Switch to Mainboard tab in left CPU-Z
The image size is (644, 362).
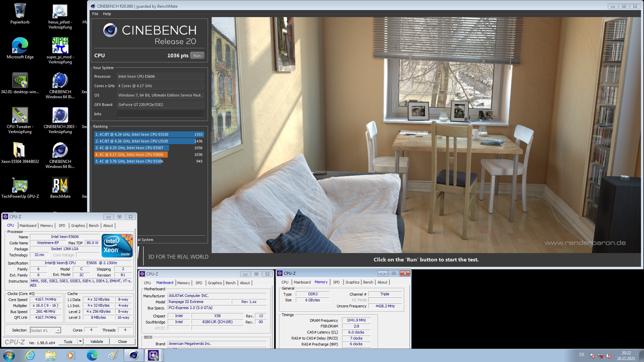click(28, 226)
